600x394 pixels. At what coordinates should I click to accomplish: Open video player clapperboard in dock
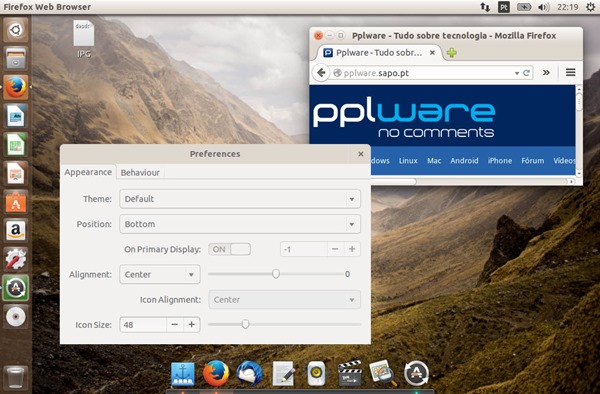point(350,373)
